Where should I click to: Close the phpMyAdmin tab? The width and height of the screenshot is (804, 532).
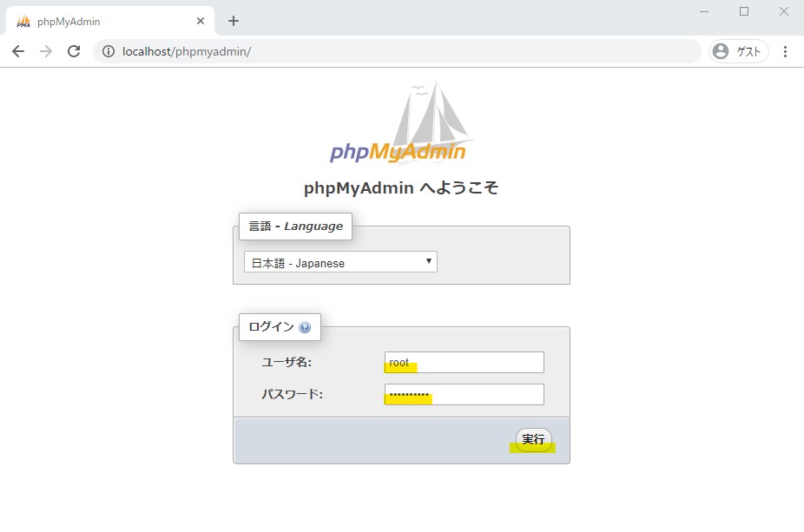pos(201,21)
